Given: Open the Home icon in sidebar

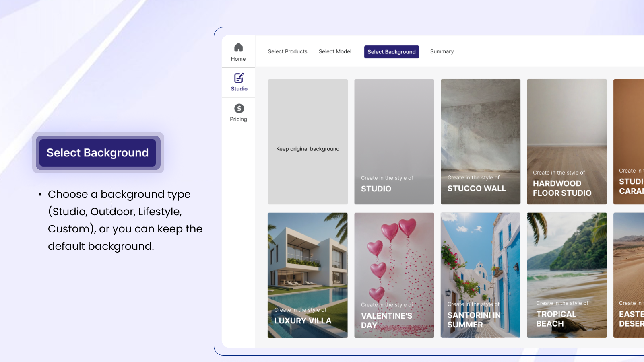Looking at the screenshot, I should tap(238, 47).
